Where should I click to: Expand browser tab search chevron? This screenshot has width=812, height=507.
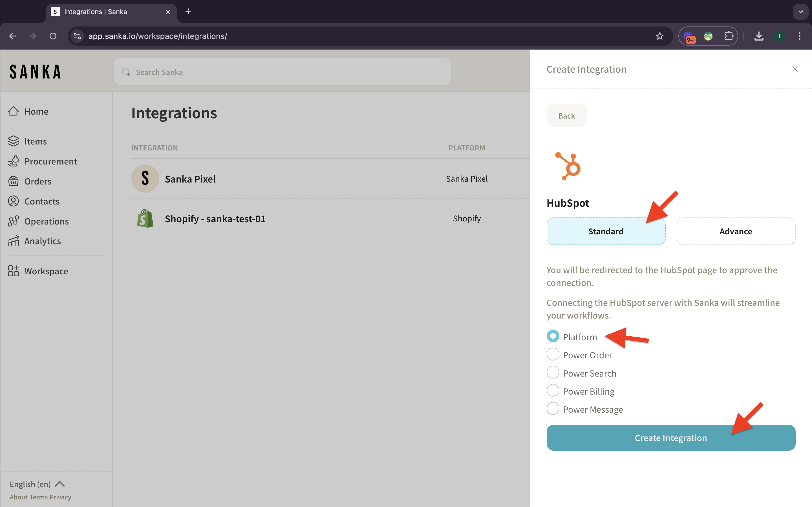click(801, 12)
